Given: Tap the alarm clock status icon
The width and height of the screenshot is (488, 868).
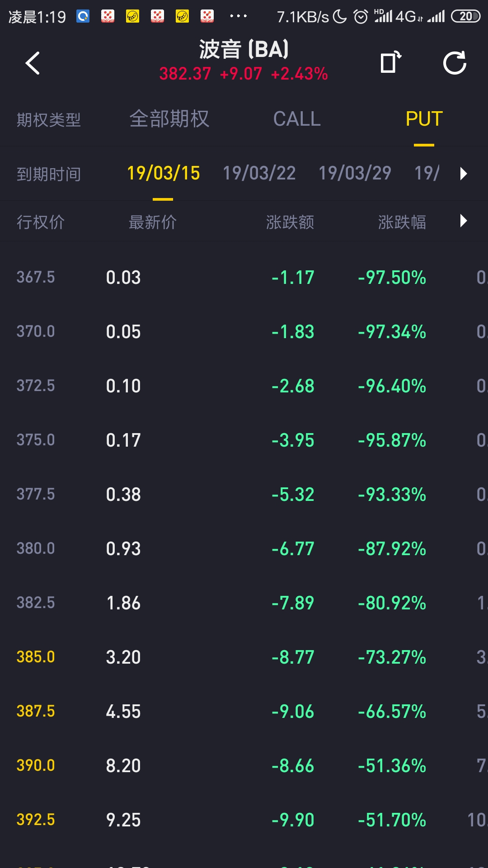Looking at the screenshot, I should (361, 17).
